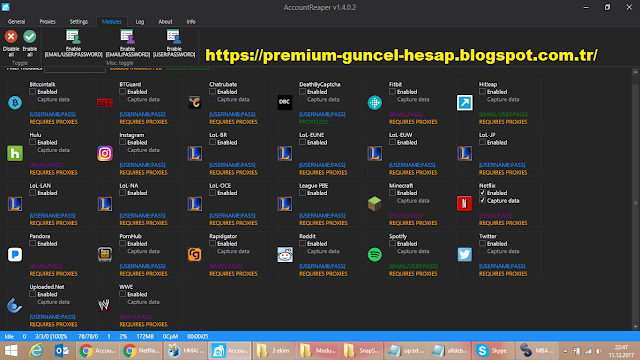The width and height of the screenshot is (640, 360).
Task: Click the PornHub module icon
Action: tap(105, 254)
